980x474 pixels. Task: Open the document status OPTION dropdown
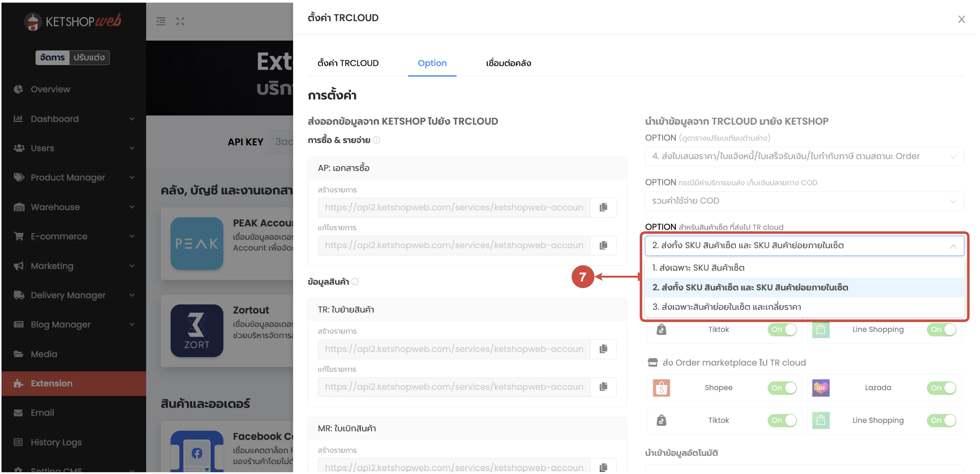coord(804,156)
